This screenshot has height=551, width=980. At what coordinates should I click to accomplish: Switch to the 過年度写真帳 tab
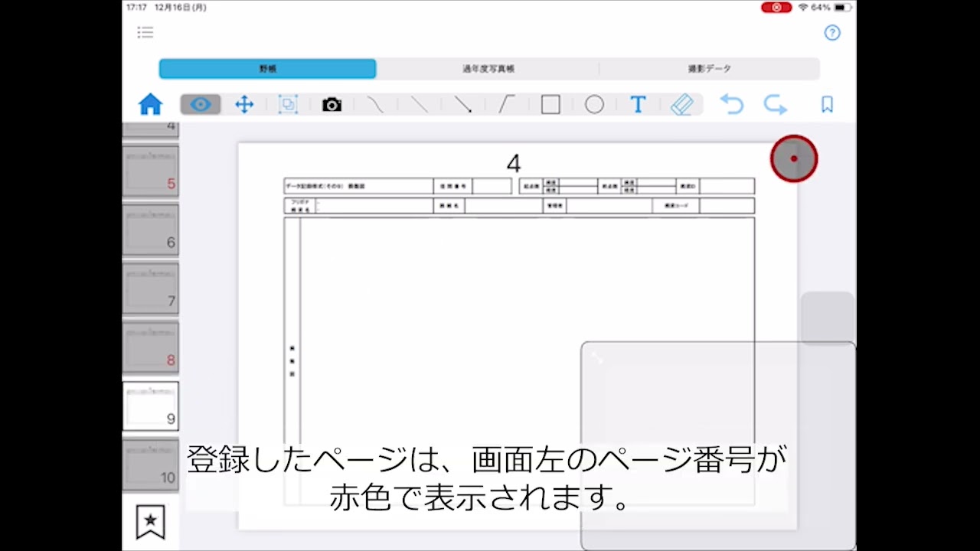[x=488, y=69]
